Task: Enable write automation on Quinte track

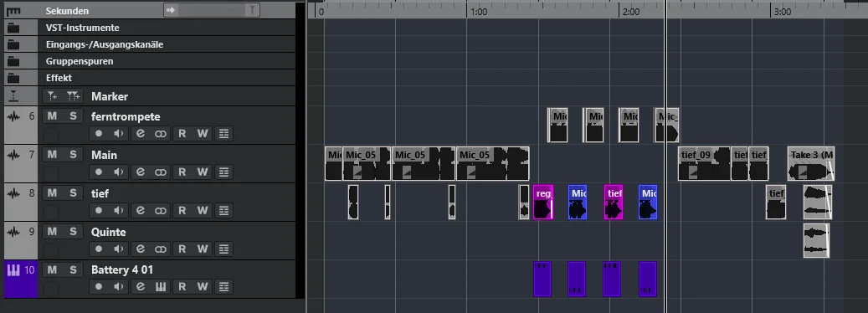Action: (x=203, y=249)
